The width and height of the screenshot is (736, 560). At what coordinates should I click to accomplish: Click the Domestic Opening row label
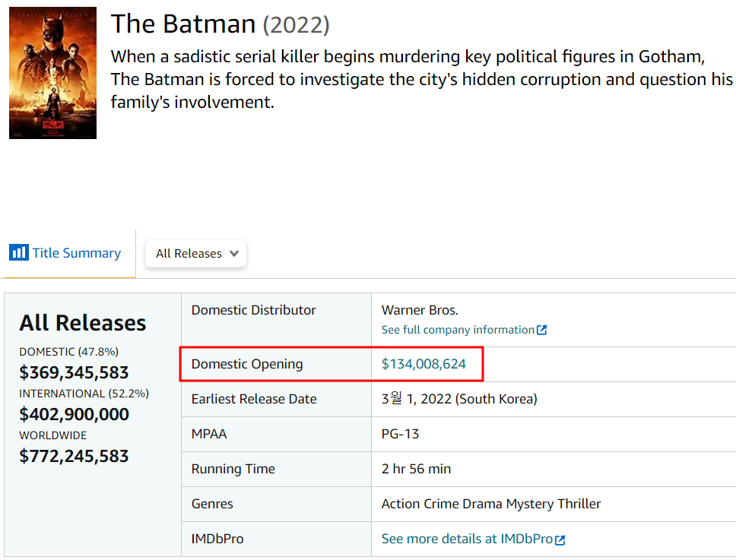pyautogui.click(x=247, y=364)
